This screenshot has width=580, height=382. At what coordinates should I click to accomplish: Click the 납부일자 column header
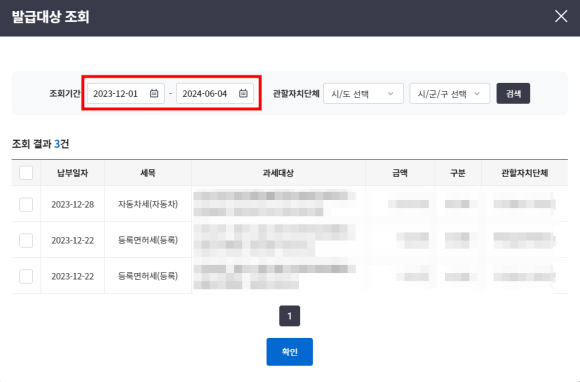coord(72,173)
